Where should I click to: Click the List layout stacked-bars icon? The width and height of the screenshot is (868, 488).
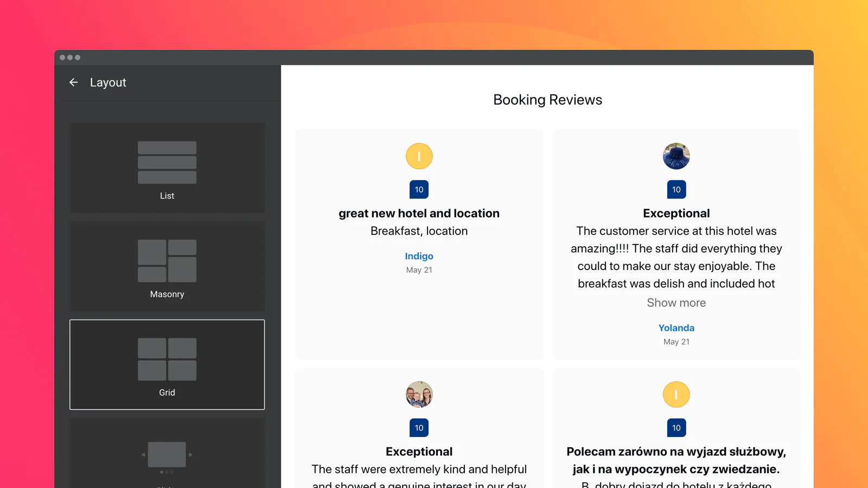pyautogui.click(x=167, y=162)
